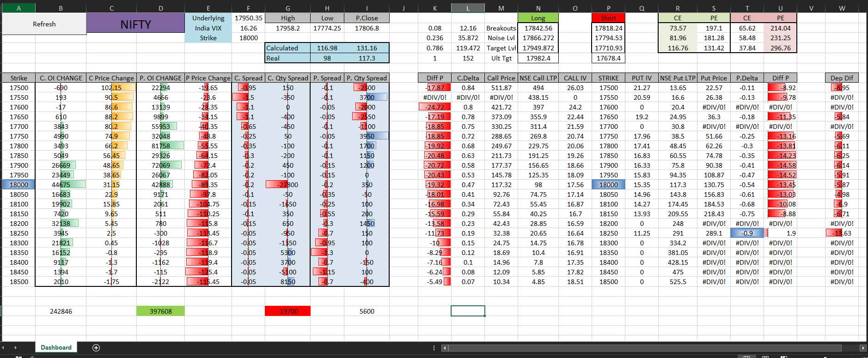Select the short breakout value 17818.24
This screenshot has width=868, height=358.
click(608, 28)
